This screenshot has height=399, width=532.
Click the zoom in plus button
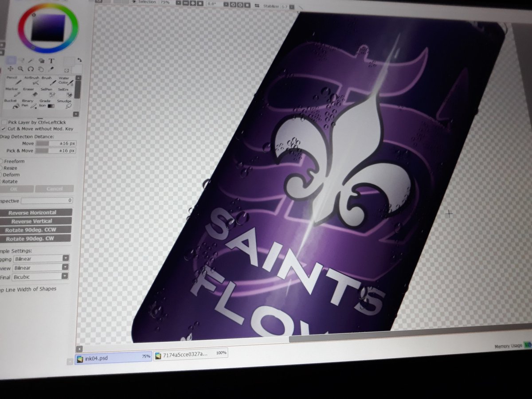[x=193, y=3]
